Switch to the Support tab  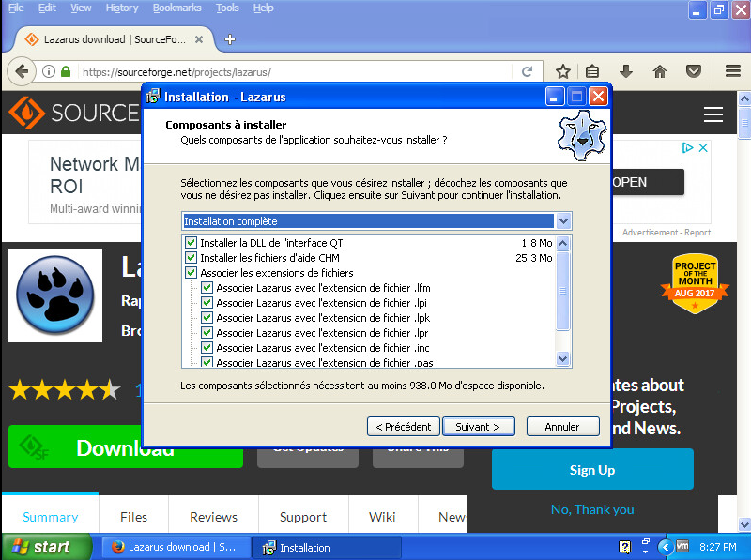[x=303, y=517]
